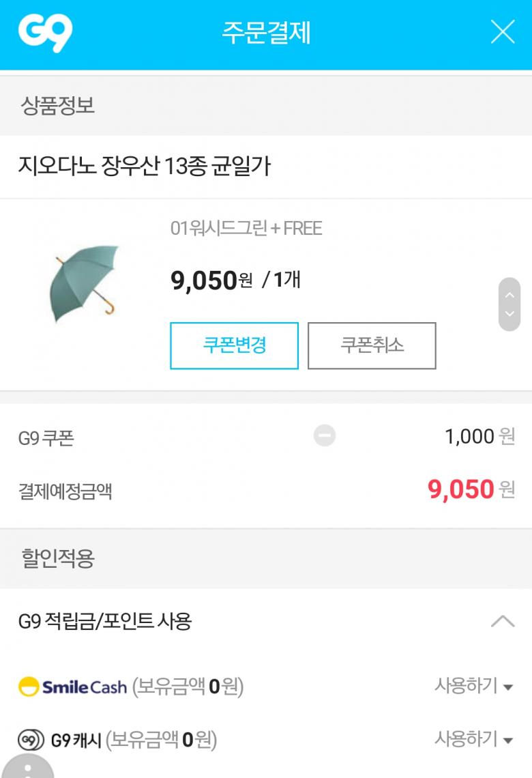The width and height of the screenshot is (532, 778).
Task: Decrease quantity with the down arrow
Action: pos(509,314)
